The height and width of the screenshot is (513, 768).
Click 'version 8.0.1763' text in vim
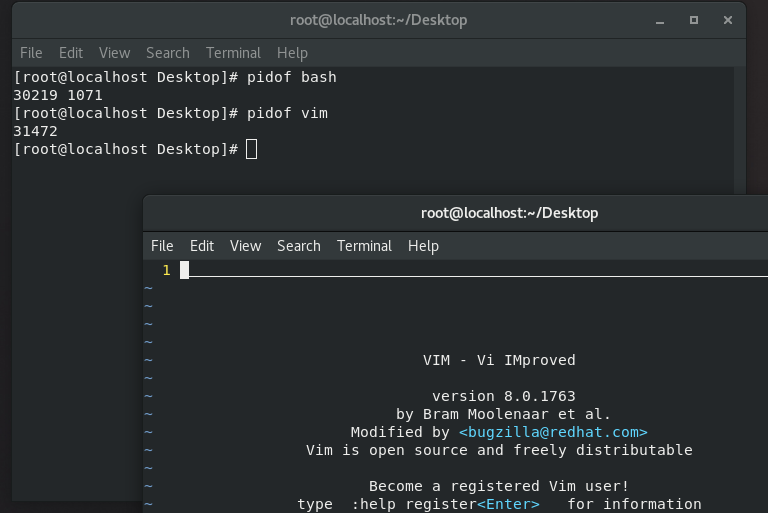tap(504, 396)
